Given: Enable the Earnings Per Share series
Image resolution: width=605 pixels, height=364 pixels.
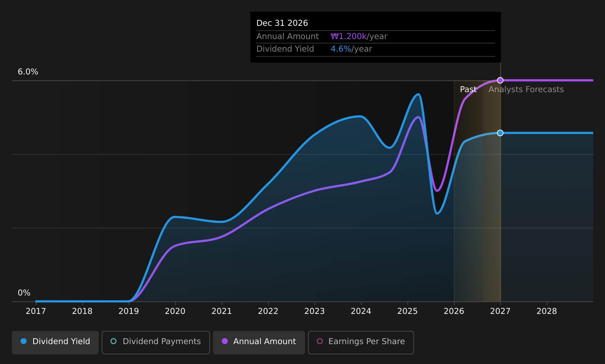Looking at the screenshot, I should click(x=361, y=342).
